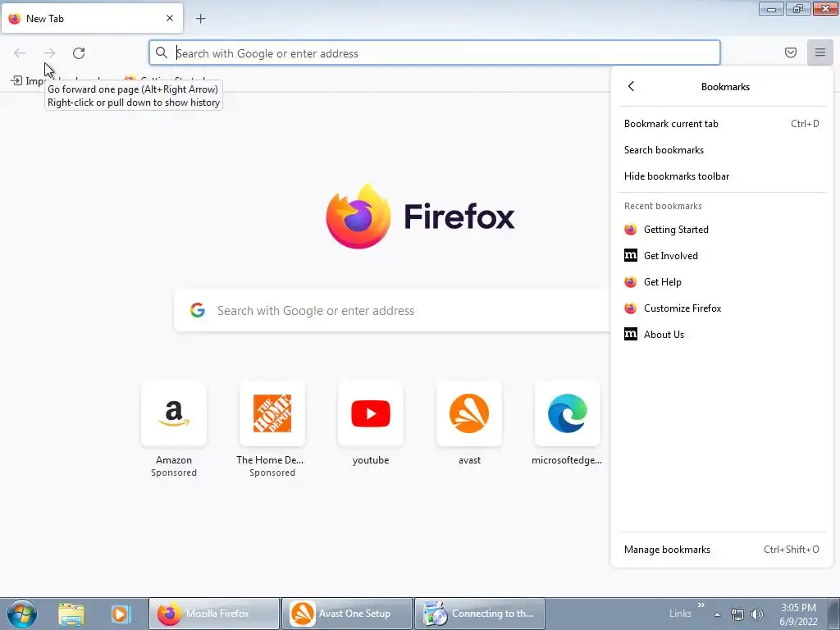Choose Bookmark current tab menu entry
Screen dimensions: 840x630
tap(721, 124)
